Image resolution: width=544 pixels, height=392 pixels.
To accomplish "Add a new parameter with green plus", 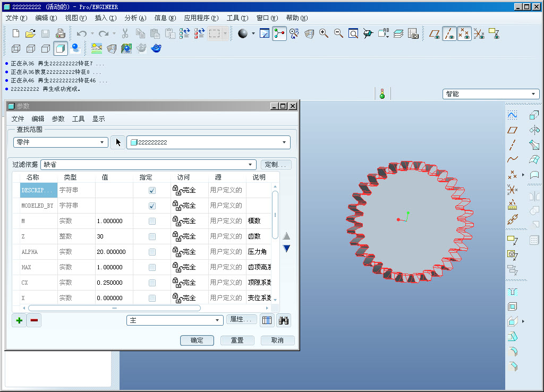I will [20, 320].
